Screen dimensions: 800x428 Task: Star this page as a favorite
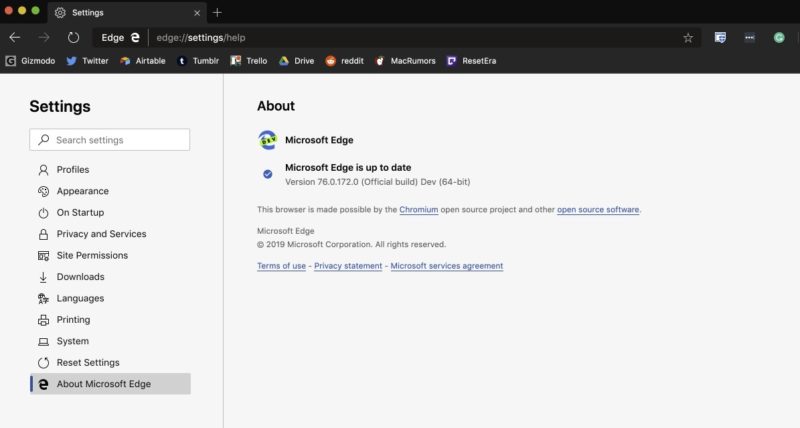688,37
